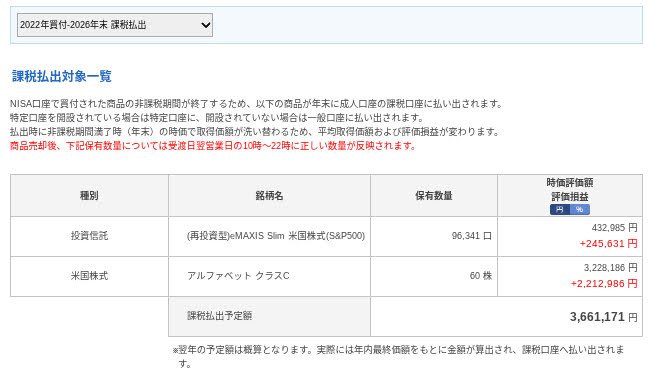The height and width of the screenshot is (378, 660).
Task: Click the red notice about 受渡日翌営業日
Action: (213, 146)
